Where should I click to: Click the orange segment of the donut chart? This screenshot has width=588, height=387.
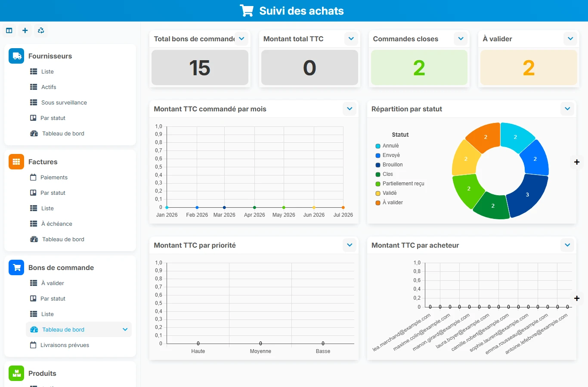coord(486,137)
